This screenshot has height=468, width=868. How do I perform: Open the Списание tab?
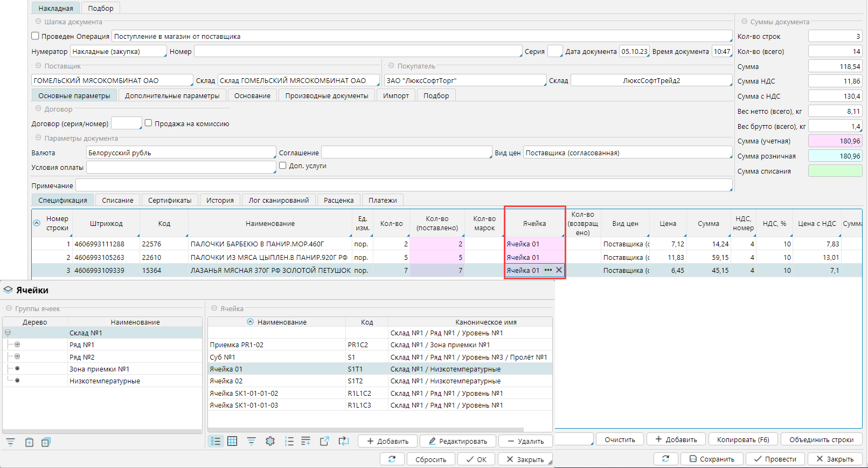click(x=117, y=200)
